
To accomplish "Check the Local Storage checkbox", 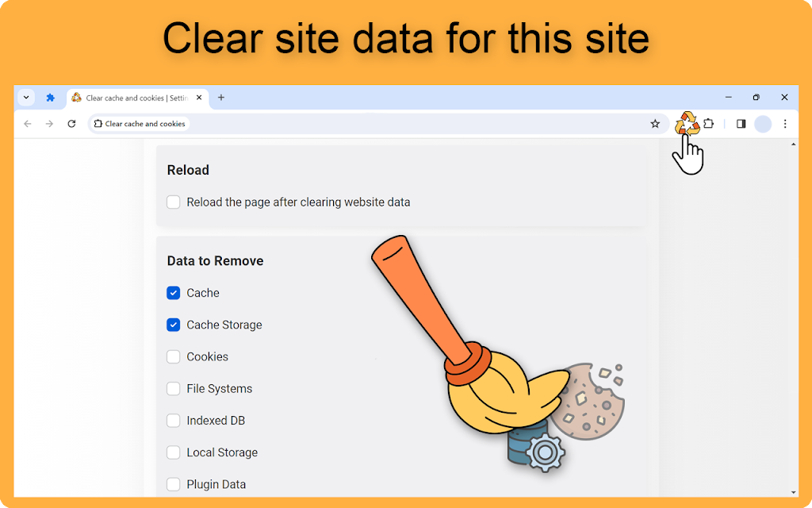I will point(173,452).
